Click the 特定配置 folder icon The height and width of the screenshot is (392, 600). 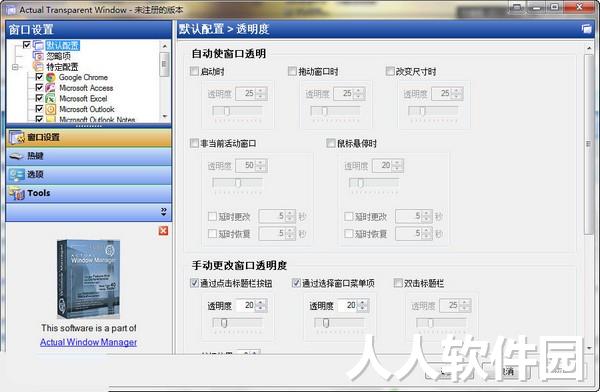tap(39, 67)
